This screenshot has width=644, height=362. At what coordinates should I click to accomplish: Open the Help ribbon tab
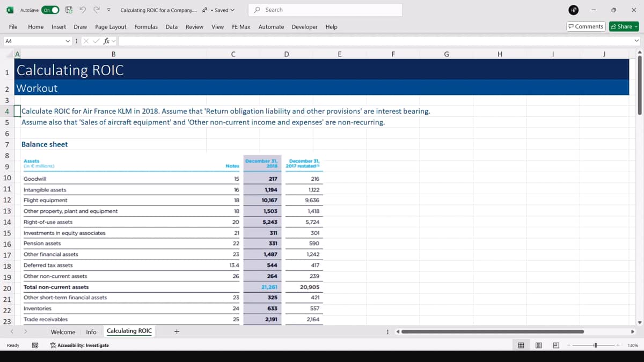point(332,27)
